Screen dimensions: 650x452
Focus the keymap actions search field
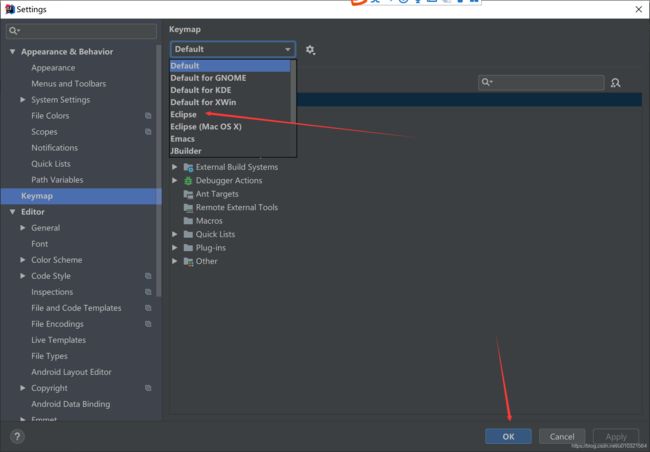[x=541, y=82]
